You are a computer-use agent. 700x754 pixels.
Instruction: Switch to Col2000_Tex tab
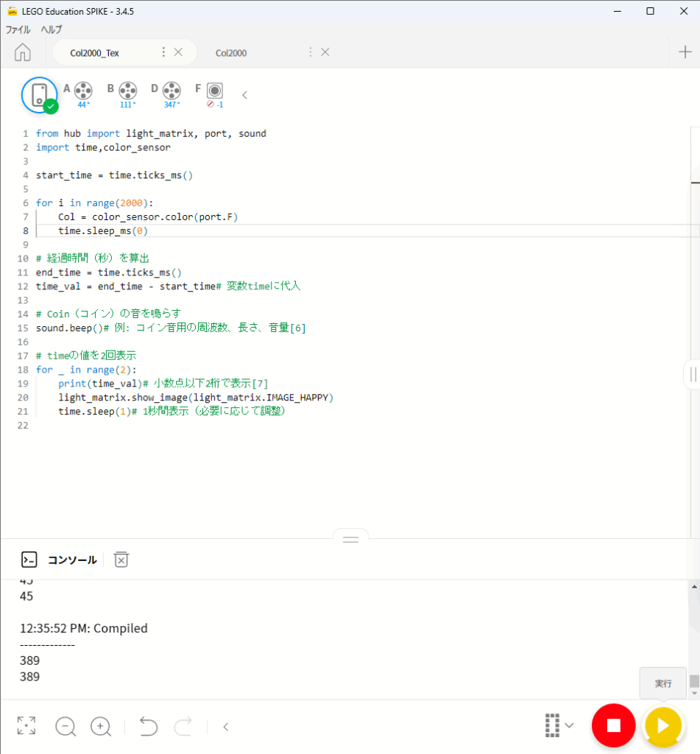coord(95,53)
